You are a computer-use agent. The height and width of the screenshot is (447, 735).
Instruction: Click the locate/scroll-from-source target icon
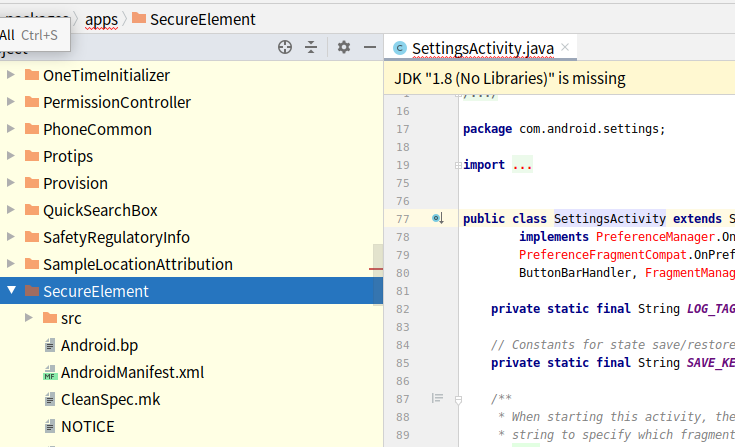tap(285, 47)
